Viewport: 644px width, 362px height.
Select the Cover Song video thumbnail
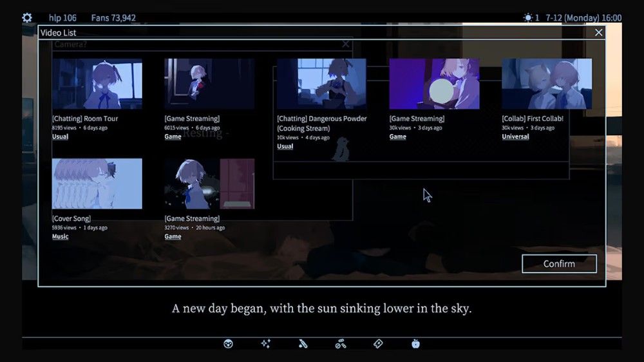(x=97, y=184)
